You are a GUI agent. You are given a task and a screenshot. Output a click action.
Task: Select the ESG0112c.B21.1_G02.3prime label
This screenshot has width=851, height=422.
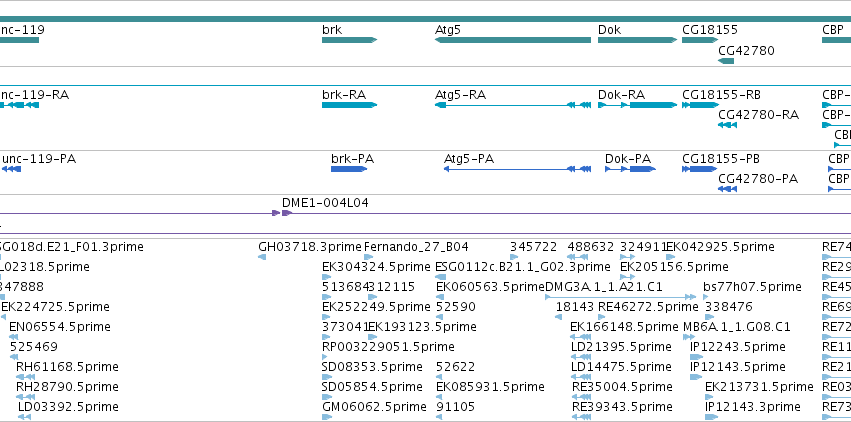[x=523, y=267]
